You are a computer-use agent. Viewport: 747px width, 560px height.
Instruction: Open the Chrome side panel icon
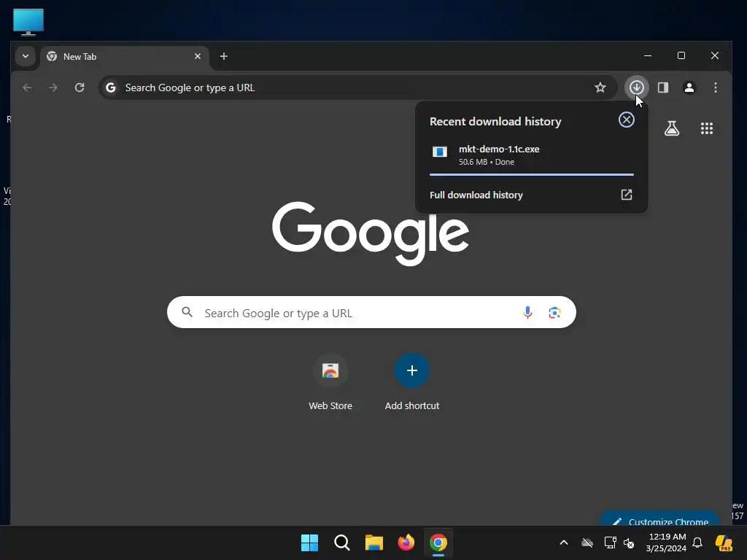[x=663, y=87]
